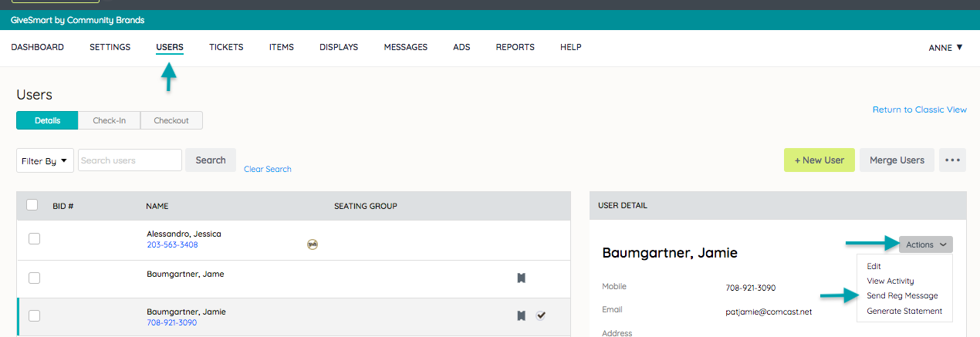Viewport: 980px width, 337px height.
Task: Click the Clear Search link
Action: pos(268,169)
